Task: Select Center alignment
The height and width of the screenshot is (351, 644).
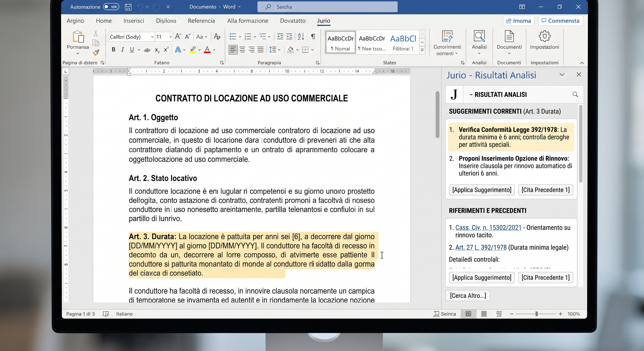Action: click(x=242, y=49)
